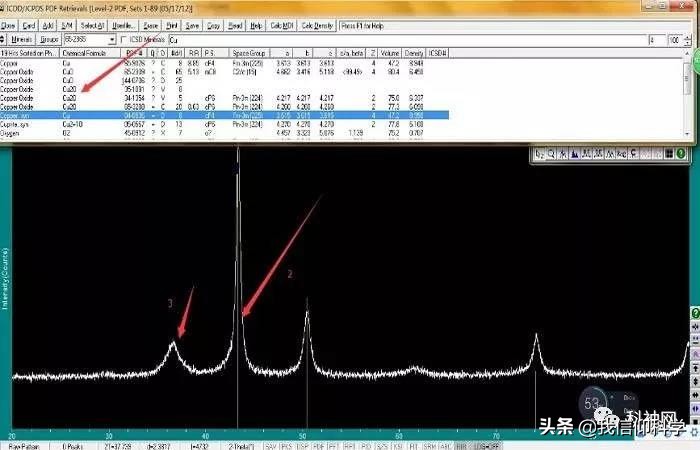Click the Groups button
700x450 pixels.
coord(49,40)
